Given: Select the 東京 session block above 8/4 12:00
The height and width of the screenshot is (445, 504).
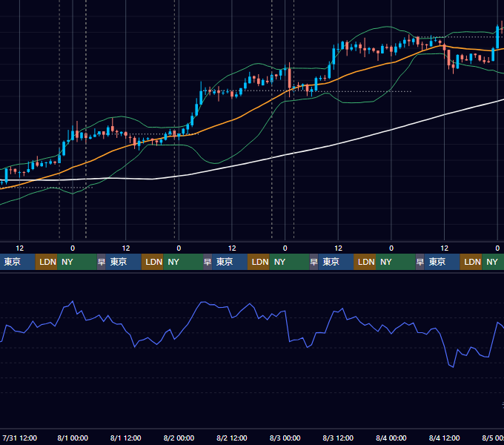Looking at the screenshot, I should 442,262.
